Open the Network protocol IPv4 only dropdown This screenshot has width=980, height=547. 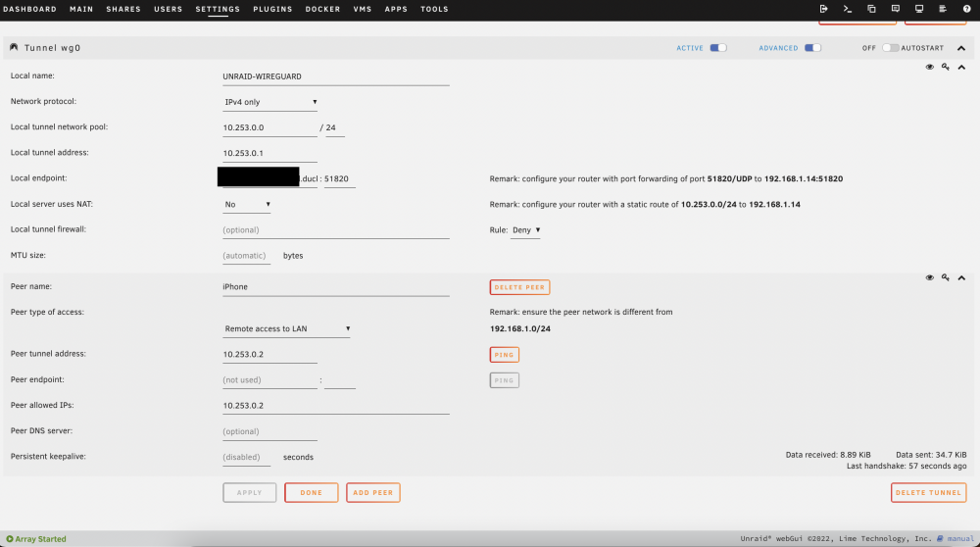click(270, 102)
